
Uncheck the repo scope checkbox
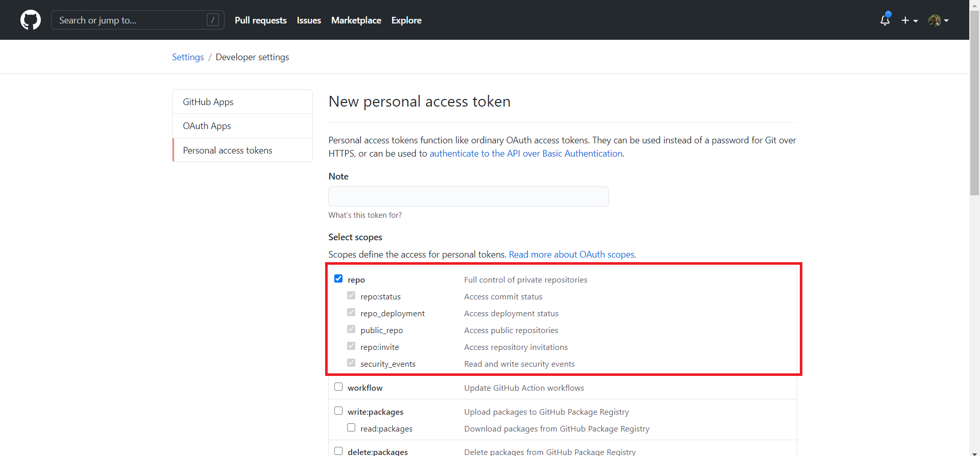[338, 278]
